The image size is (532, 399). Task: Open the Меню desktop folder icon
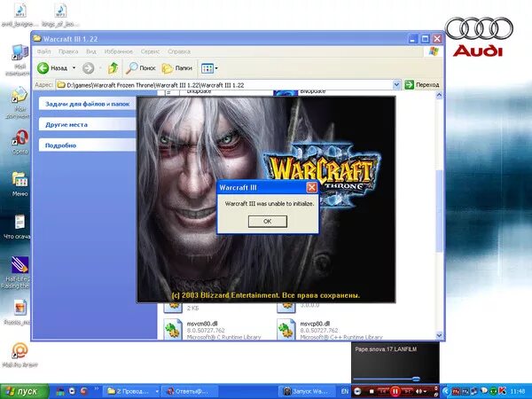pos(20,184)
